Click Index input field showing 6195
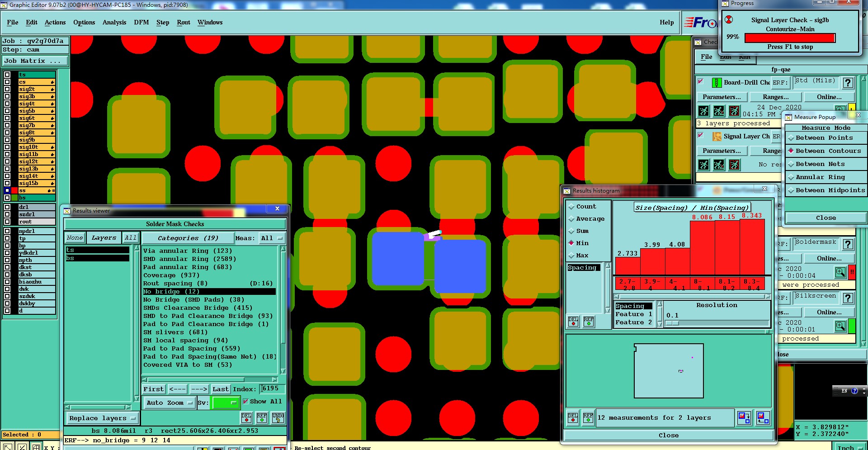Image resolution: width=868 pixels, height=450 pixels. coord(273,388)
